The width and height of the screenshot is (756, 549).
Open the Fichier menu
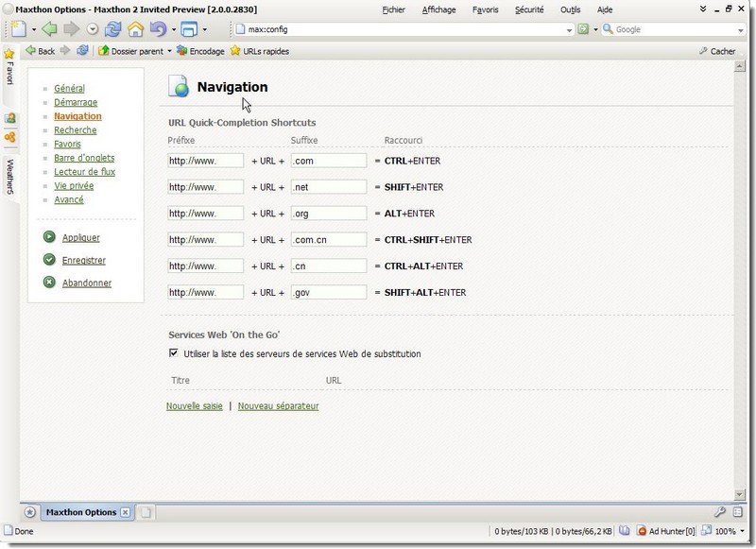tap(393, 9)
